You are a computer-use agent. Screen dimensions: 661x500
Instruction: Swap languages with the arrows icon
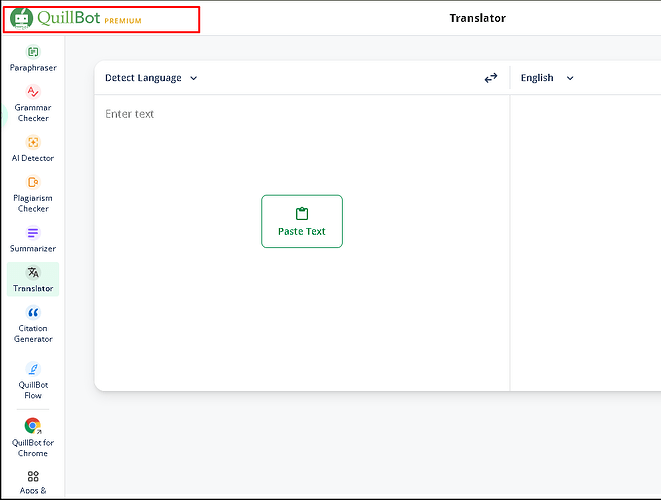pyautogui.click(x=491, y=78)
